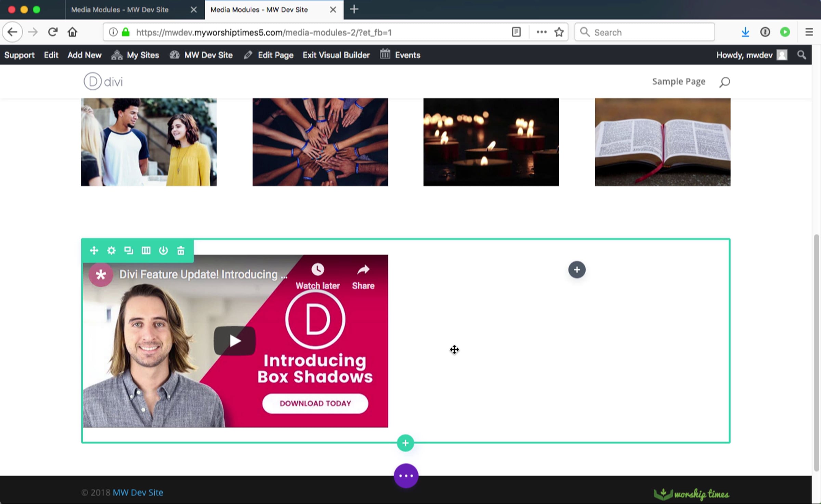Screen dimensions: 821x504
Task: Bookmark this page with star icon
Action: [x=559, y=32]
